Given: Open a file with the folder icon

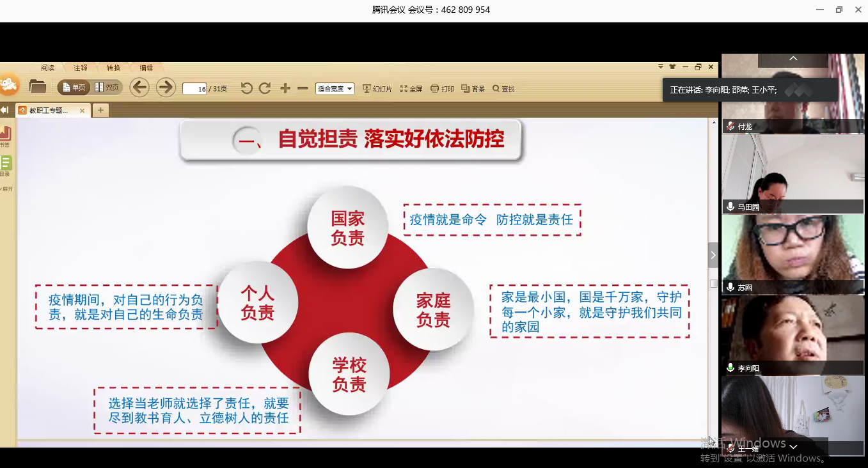Looking at the screenshot, I should (x=38, y=87).
